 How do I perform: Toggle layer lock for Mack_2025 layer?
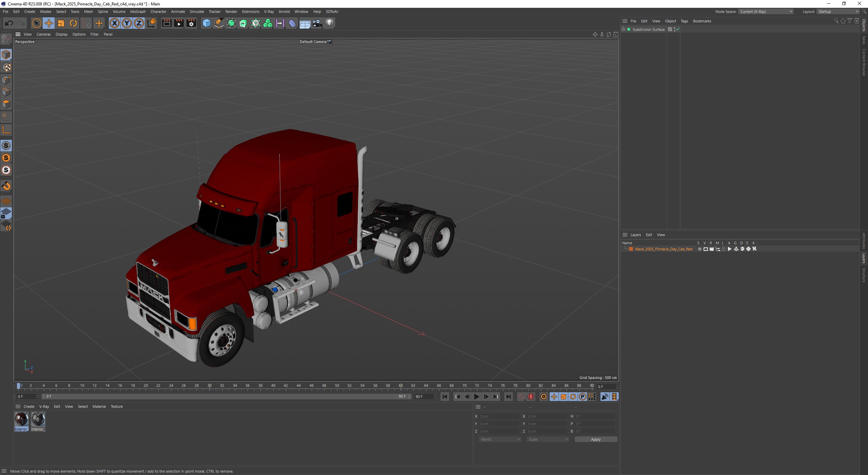coord(724,249)
